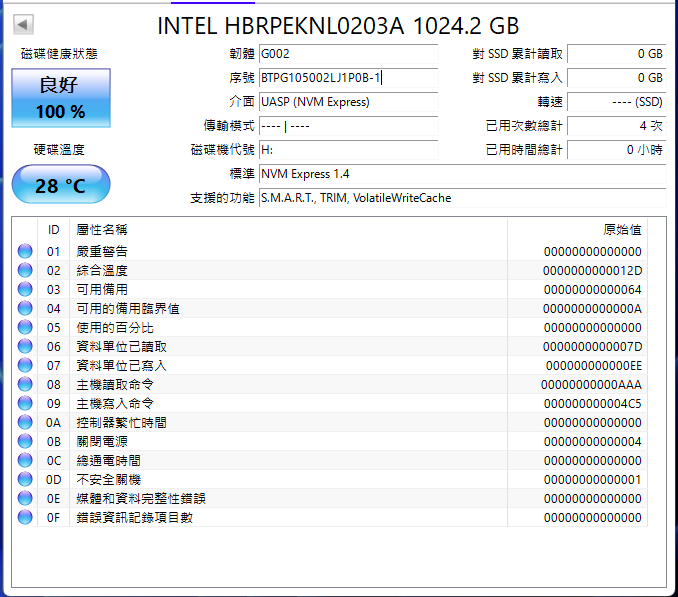Click the status orb beside 綜合溫度
Screen dimensions: 678x597
[25, 270]
